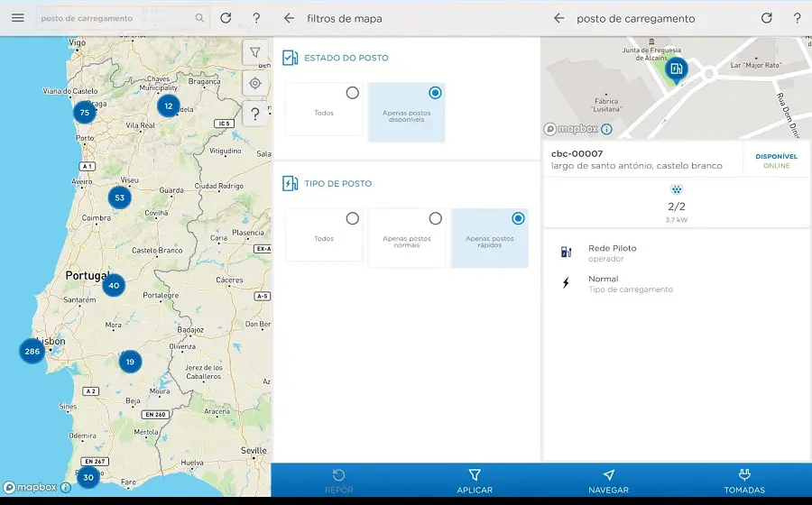Select 'Apenas postos disponíveis' option

pyautogui.click(x=406, y=112)
